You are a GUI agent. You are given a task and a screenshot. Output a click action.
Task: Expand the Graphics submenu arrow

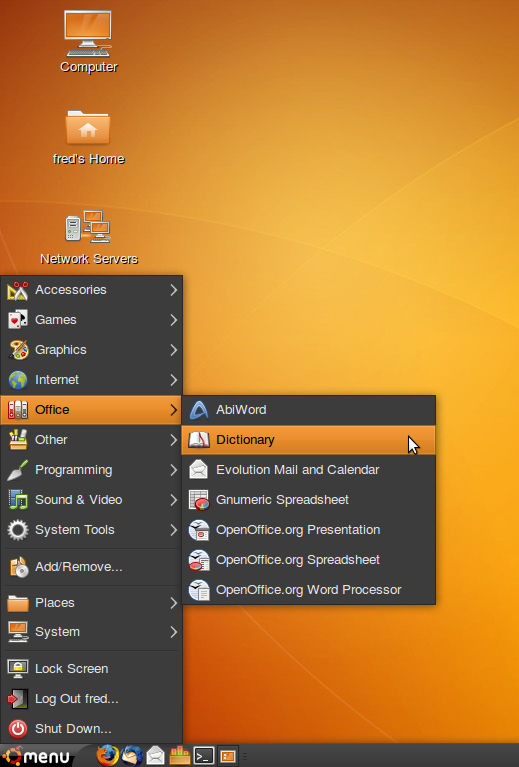(x=174, y=350)
